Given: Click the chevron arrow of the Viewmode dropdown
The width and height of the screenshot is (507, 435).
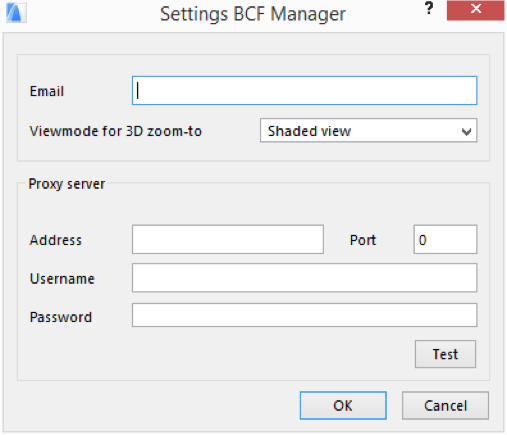Looking at the screenshot, I should coord(466,132).
